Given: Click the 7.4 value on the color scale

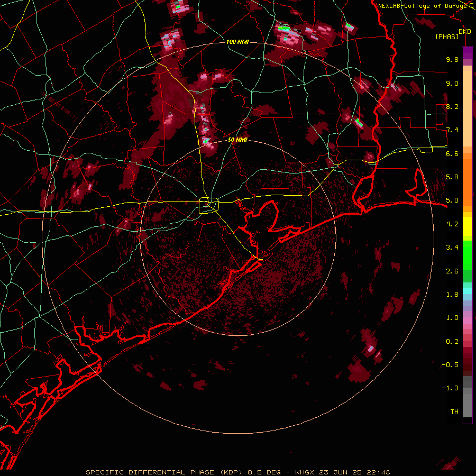Looking at the screenshot, I should pos(452,130).
